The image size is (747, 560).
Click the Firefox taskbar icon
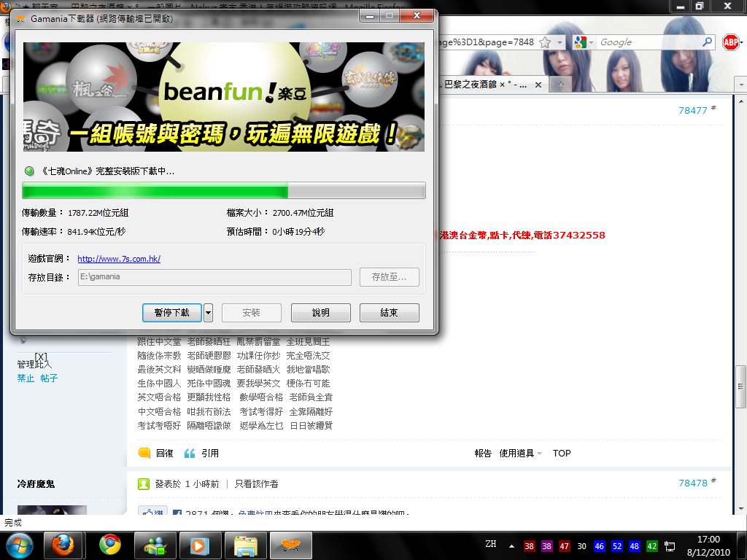point(63,545)
